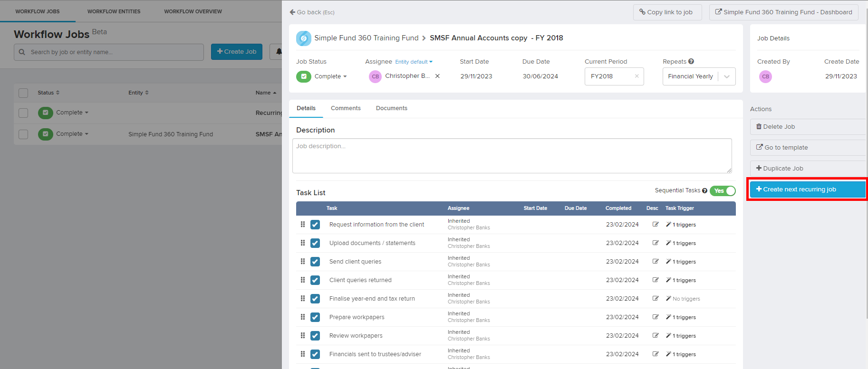Open edit description icon for Request information task
Image resolution: width=868 pixels, height=369 pixels.
coord(656,224)
